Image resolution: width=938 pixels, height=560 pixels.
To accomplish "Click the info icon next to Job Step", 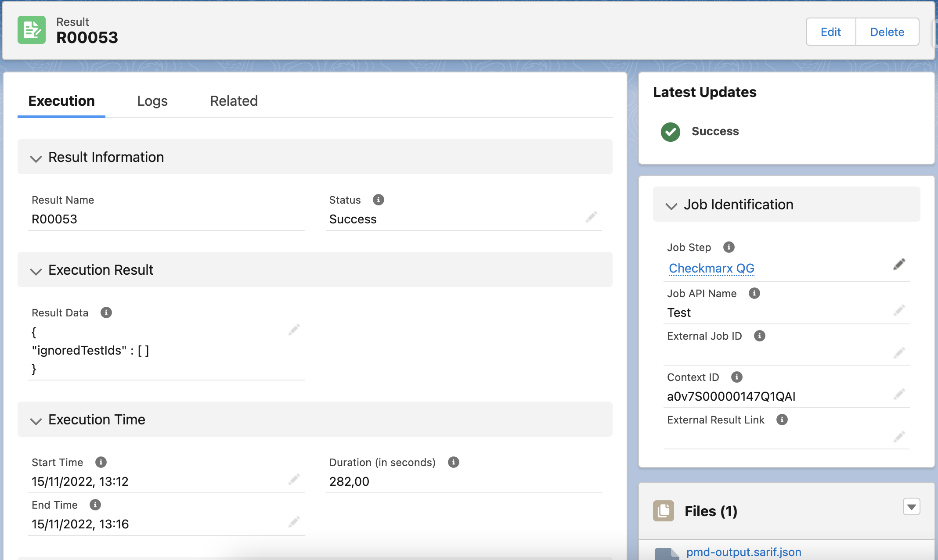I will 729,247.
